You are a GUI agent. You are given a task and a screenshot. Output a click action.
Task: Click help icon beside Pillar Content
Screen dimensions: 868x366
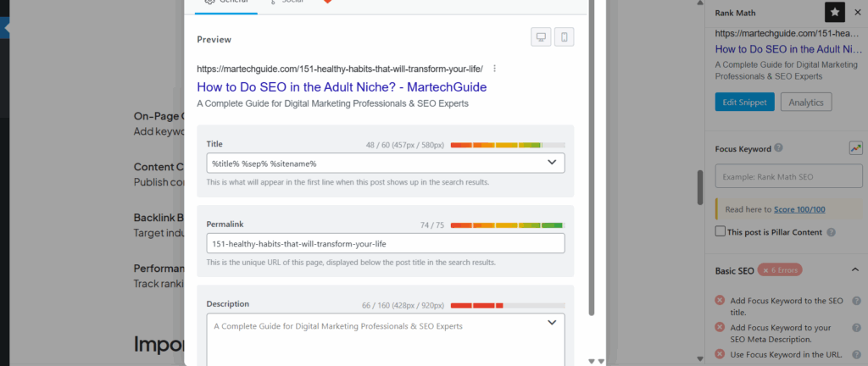[831, 233]
